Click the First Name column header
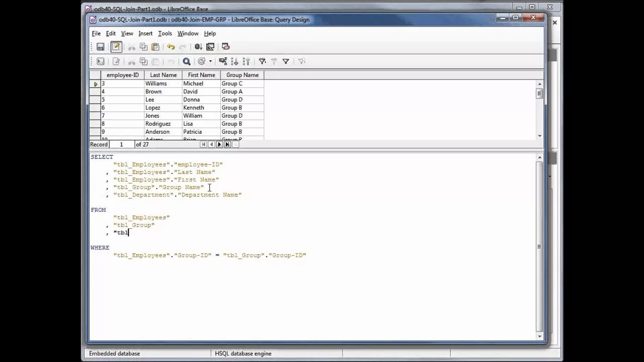Viewport: 644px width, 362px height. [201, 75]
